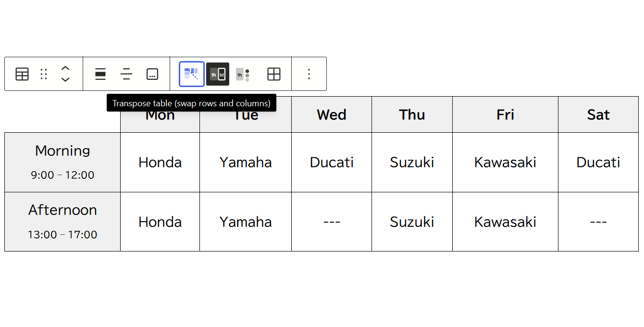Open the block alignment options

click(100, 74)
